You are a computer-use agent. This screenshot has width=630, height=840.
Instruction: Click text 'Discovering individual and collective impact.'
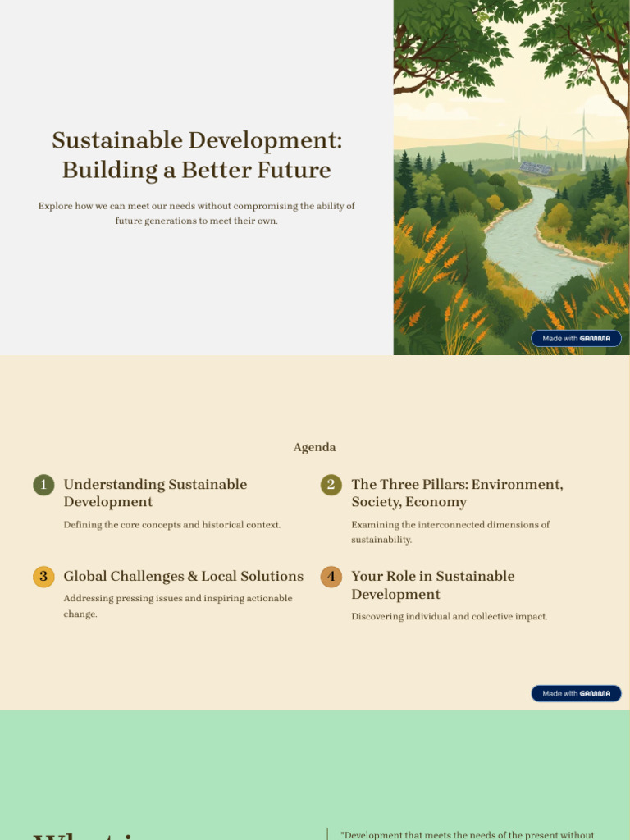tap(450, 617)
